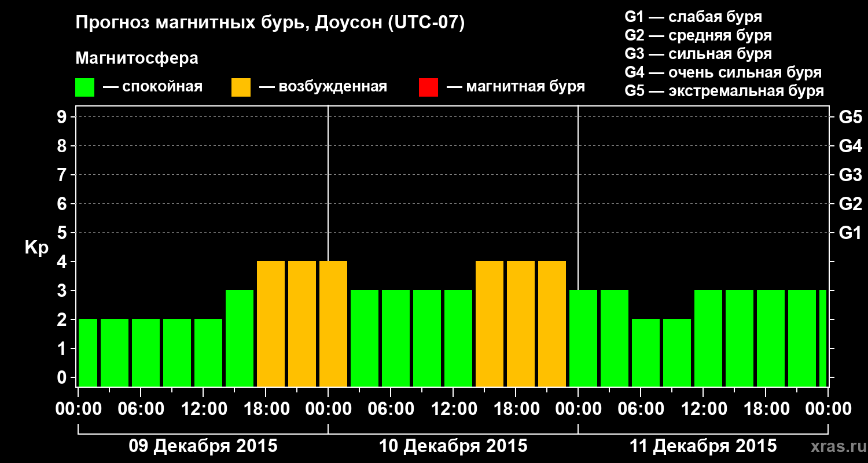868x463 pixels.
Task: Click the vertical midnight line between 10 and 11 December
Action: 578,197
